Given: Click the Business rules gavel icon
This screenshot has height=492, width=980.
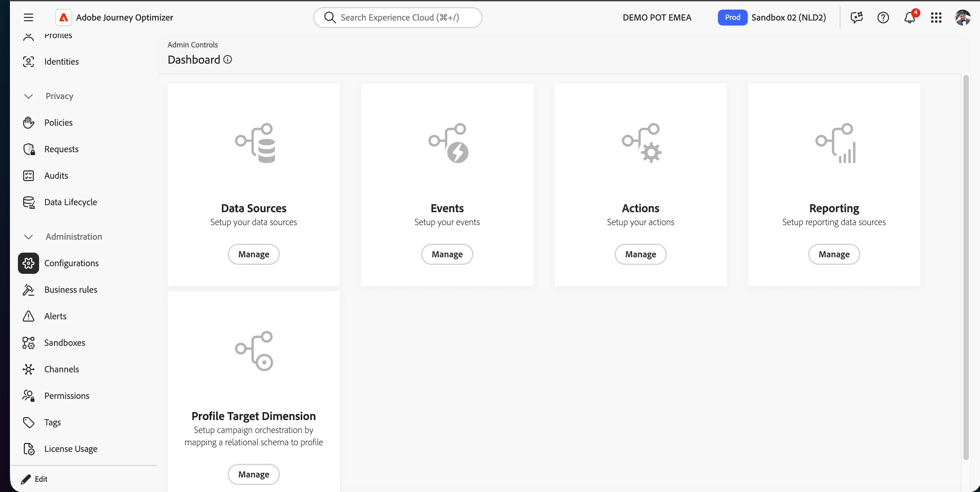Looking at the screenshot, I should point(28,290).
